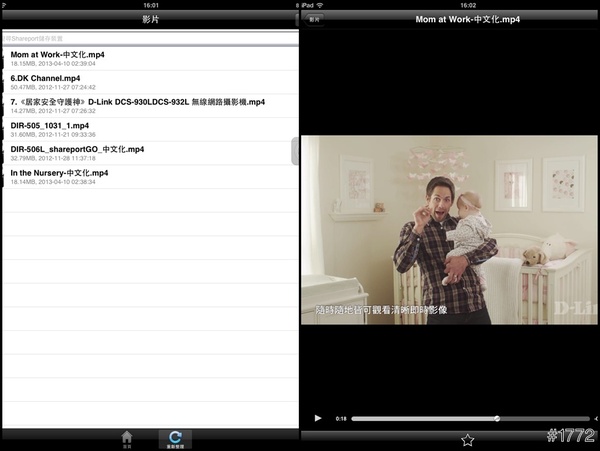Tap the refresh icon in bottom bar
The height and width of the screenshot is (451, 600).
point(175,438)
